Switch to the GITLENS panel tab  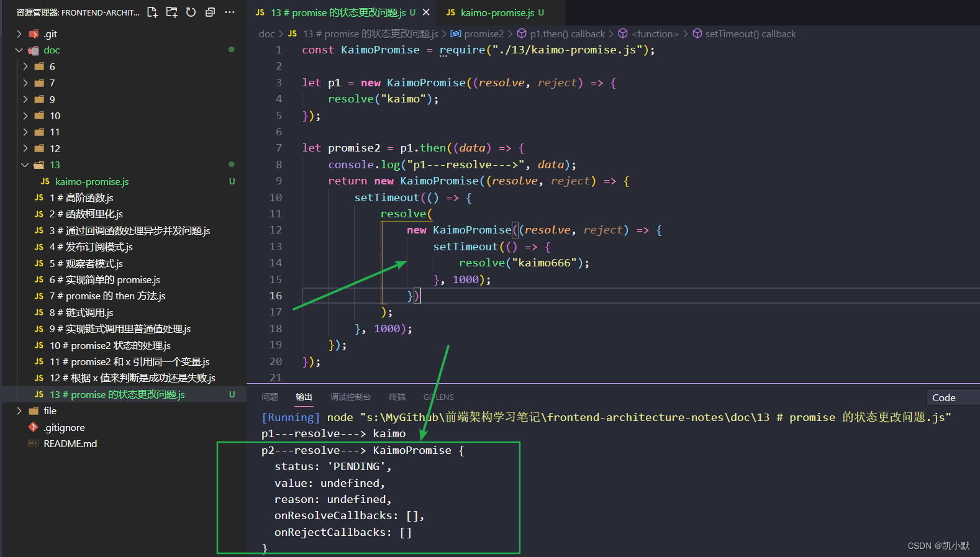438,397
